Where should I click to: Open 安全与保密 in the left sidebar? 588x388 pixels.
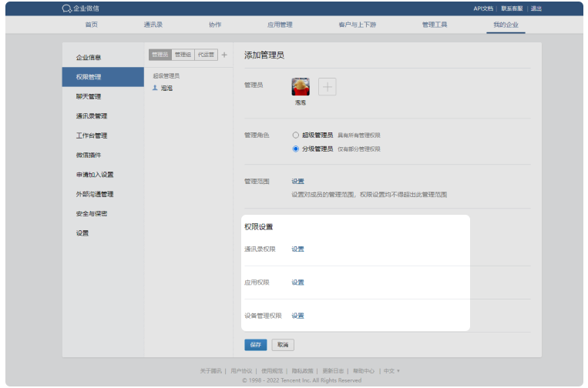pos(92,213)
